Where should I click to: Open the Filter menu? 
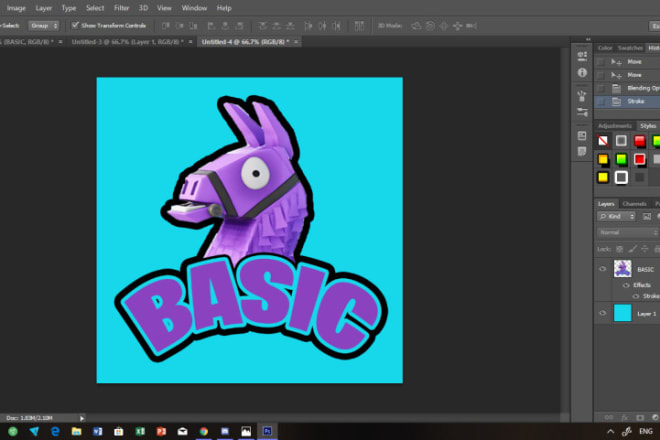tap(121, 8)
